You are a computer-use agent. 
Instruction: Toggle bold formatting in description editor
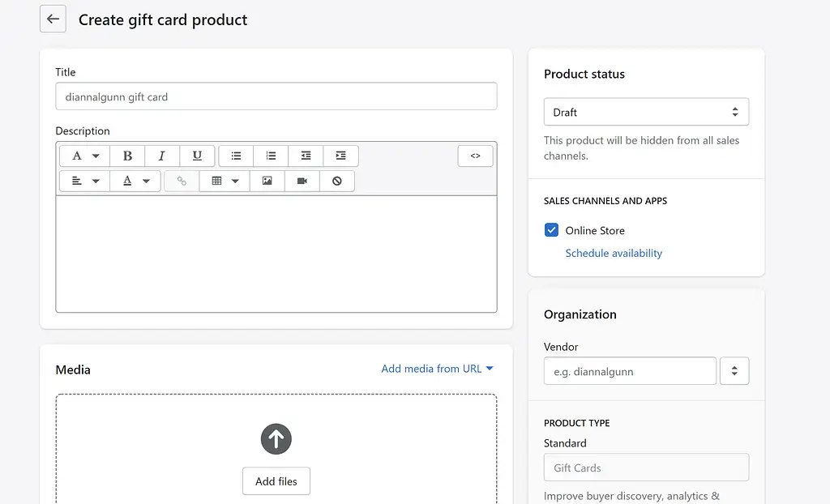127,156
